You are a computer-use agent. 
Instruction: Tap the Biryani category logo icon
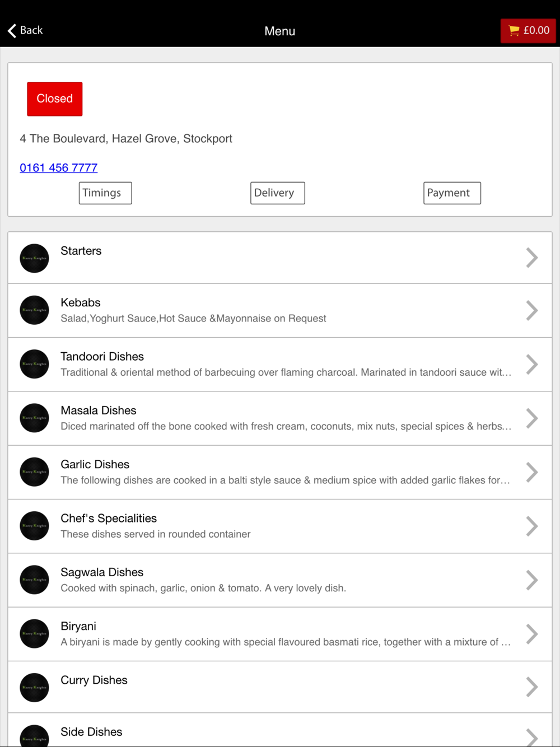pyautogui.click(x=34, y=633)
